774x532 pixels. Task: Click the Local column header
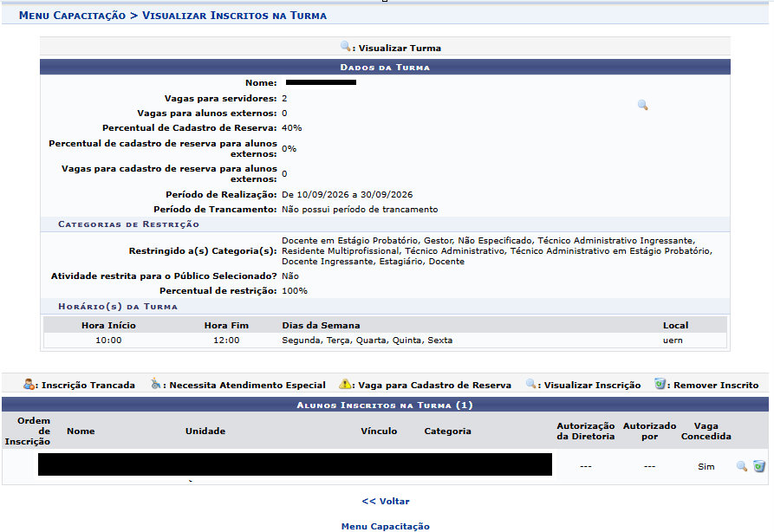pyautogui.click(x=675, y=326)
